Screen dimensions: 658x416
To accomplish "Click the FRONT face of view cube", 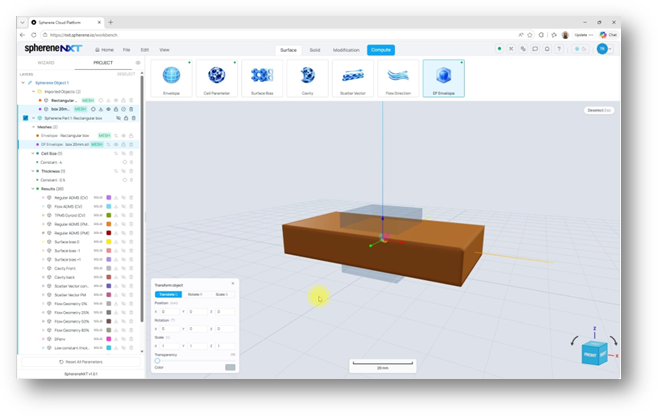I will (591, 355).
